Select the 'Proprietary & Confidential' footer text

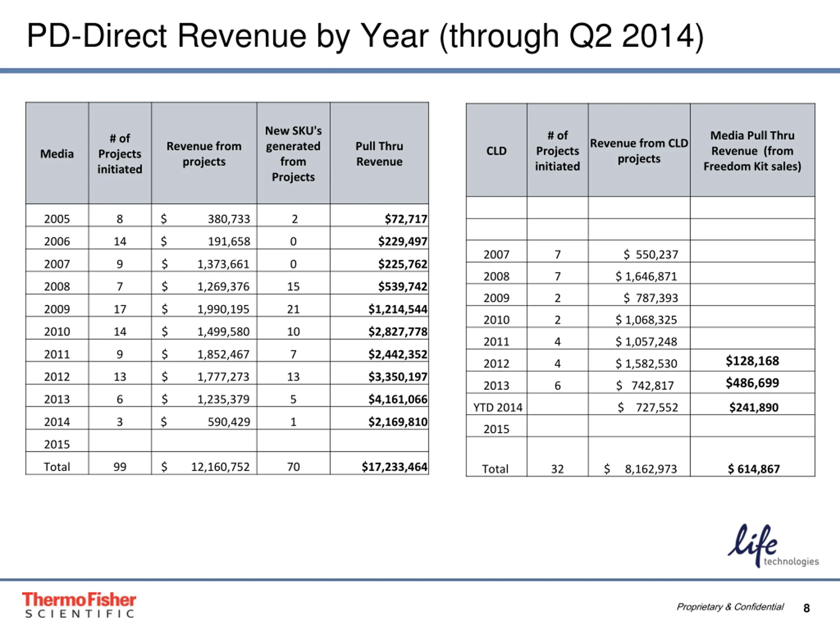(730, 607)
